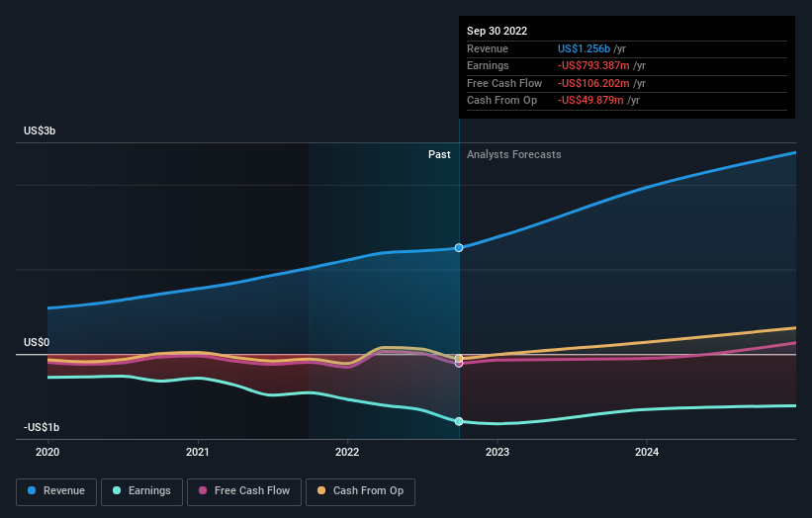Toggle the Free Cash Flow legend button
This screenshot has height=518, width=812.
[x=244, y=491]
